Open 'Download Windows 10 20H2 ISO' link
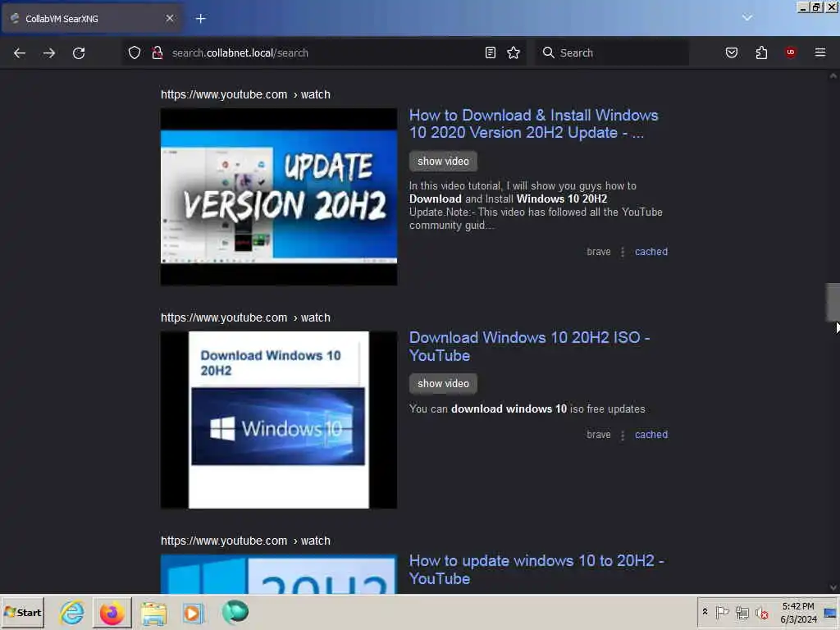 (529, 347)
